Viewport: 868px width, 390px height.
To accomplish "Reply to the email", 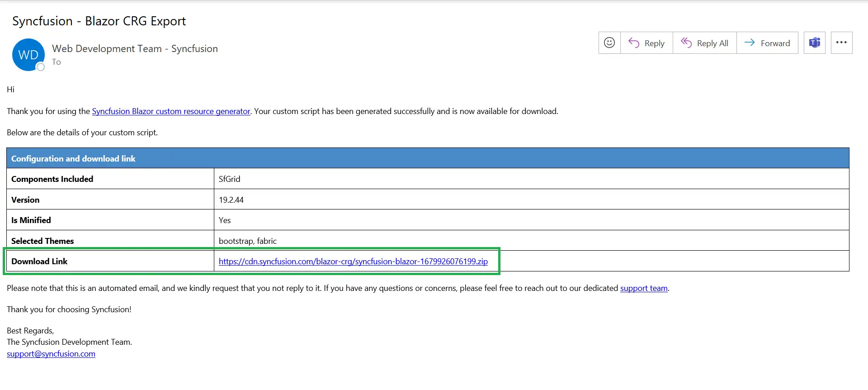I will point(646,43).
